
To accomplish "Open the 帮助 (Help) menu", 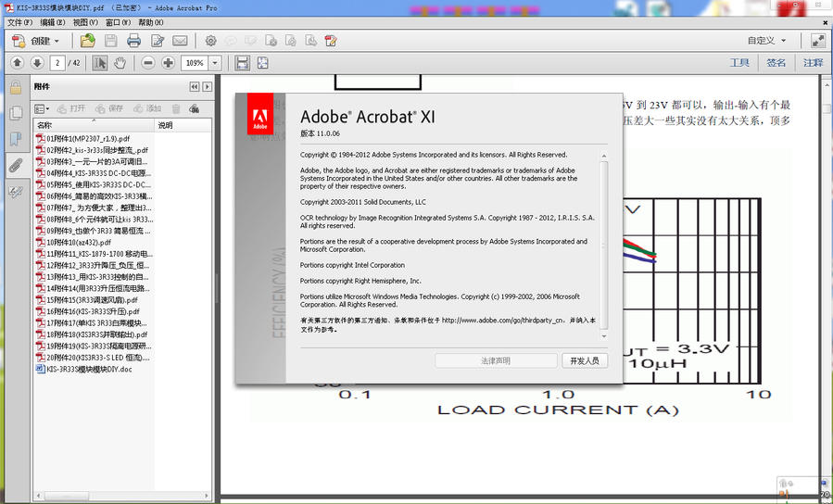I will (151, 22).
